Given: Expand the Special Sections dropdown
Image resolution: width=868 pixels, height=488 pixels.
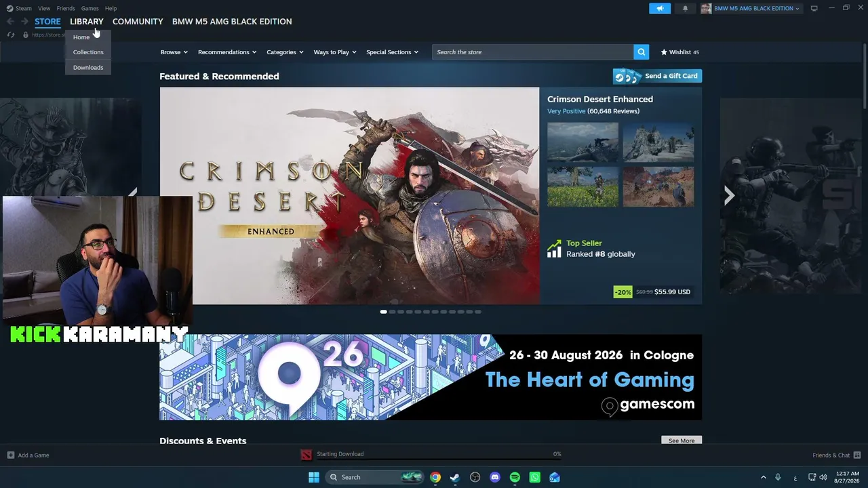Looking at the screenshot, I should tap(392, 52).
